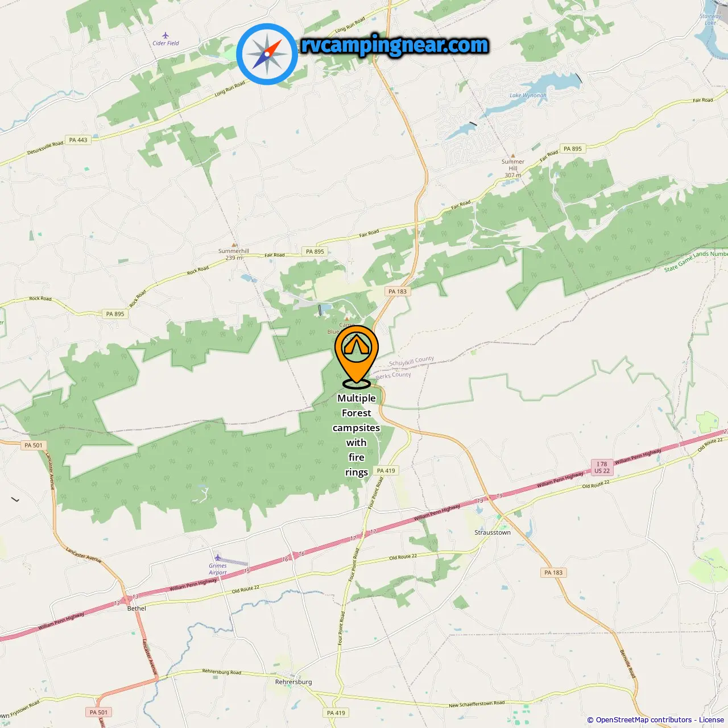Click the Summer Hill peak triangle marker
Screen dimensions: 728x728
click(x=513, y=155)
